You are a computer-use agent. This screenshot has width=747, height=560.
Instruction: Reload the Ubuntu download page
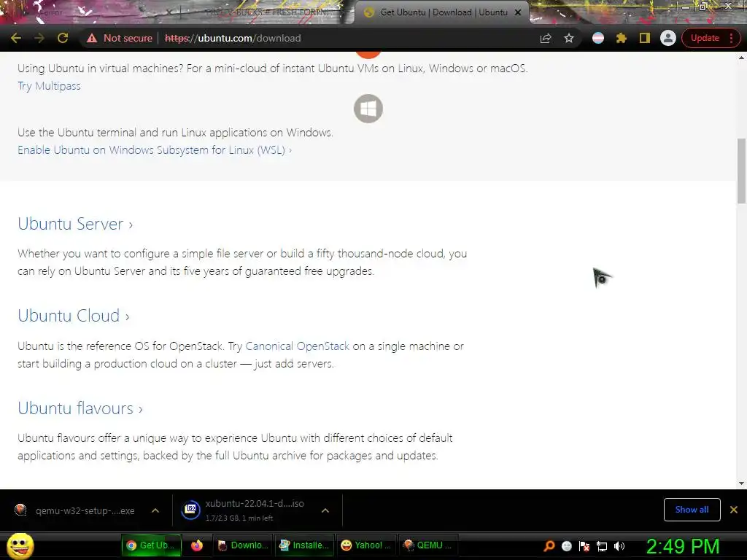(x=63, y=38)
